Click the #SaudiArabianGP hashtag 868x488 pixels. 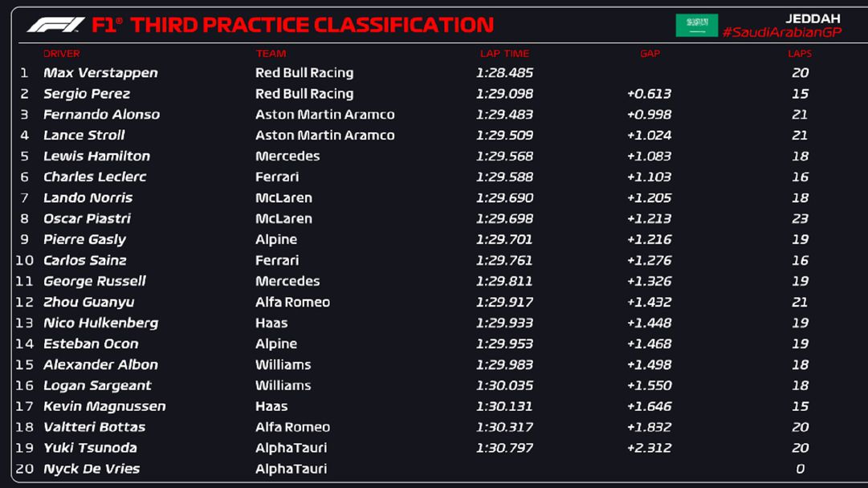point(780,33)
